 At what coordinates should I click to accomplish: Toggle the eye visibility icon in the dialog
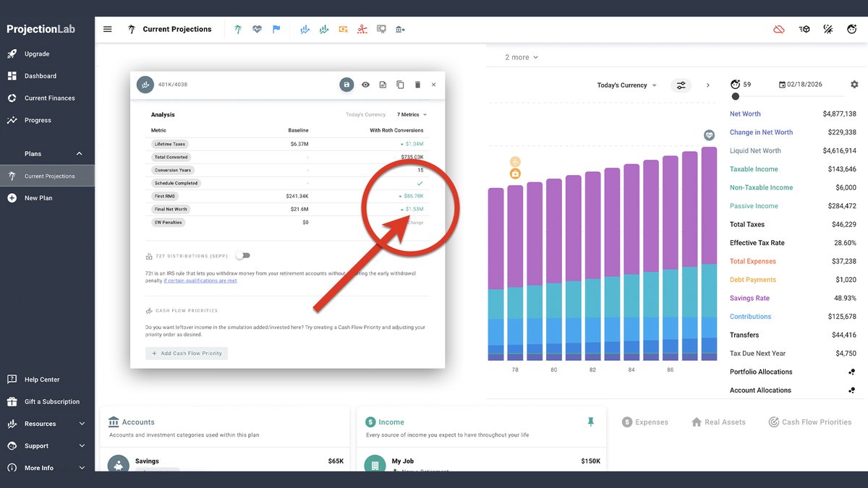(365, 85)
